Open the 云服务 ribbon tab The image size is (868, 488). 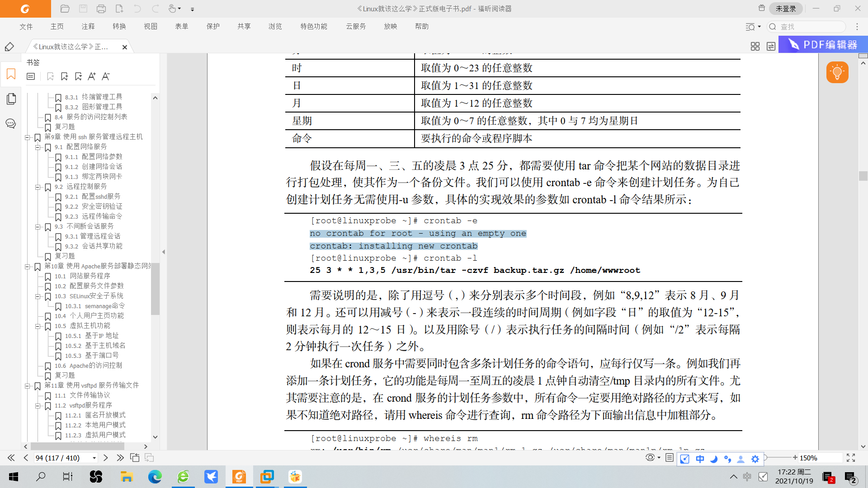coord(356,27)
